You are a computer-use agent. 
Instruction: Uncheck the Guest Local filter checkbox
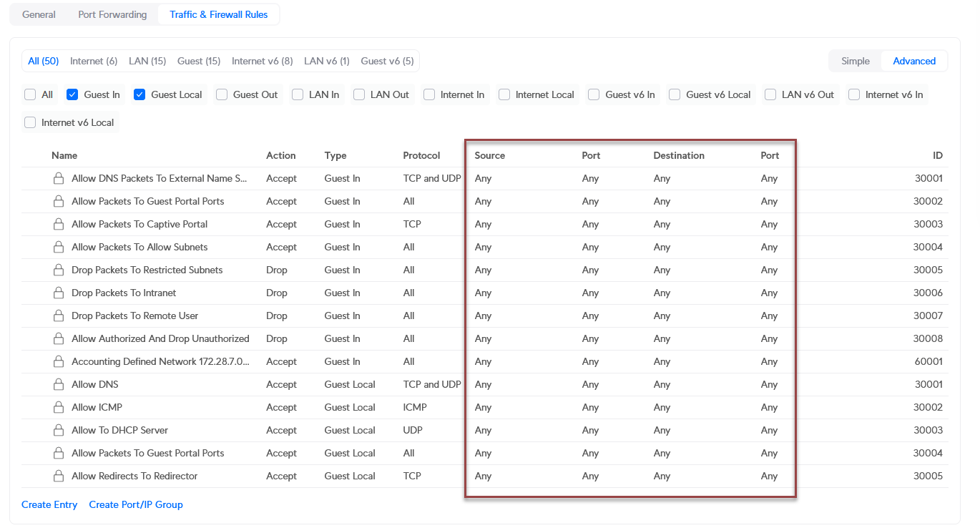[x=139, y=94]
